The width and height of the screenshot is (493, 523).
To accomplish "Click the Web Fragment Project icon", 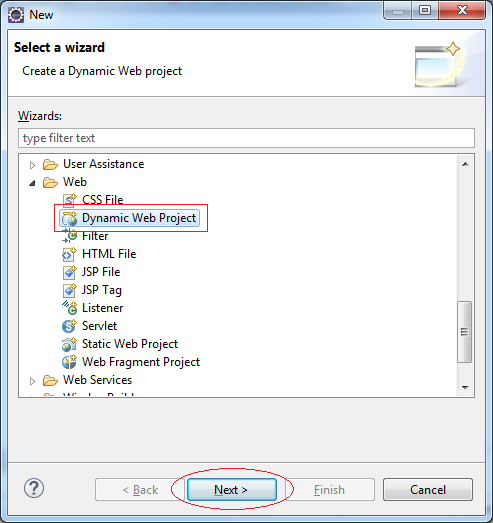I will click(69, 362).
